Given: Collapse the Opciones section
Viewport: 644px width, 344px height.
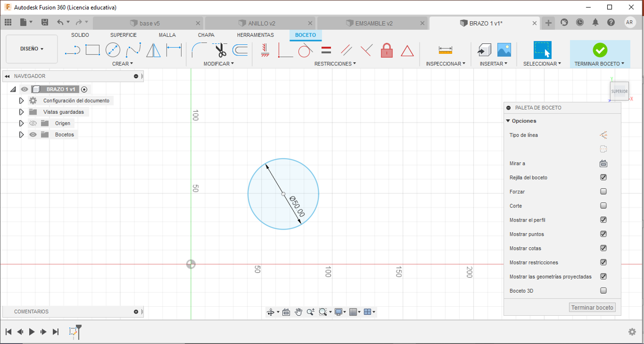Looking at the screenshot, I should tap(508, 121).
